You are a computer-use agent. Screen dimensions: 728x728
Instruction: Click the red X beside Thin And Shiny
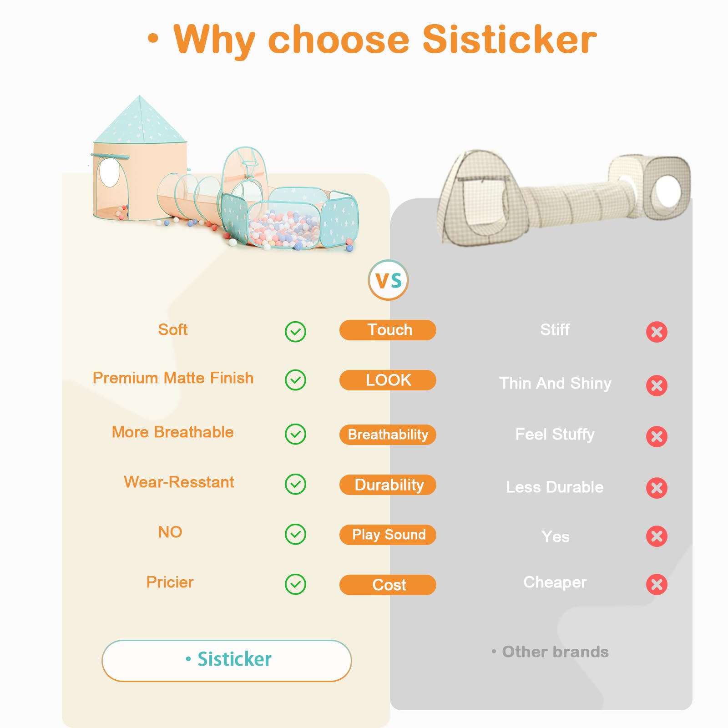tap(657, 385)
